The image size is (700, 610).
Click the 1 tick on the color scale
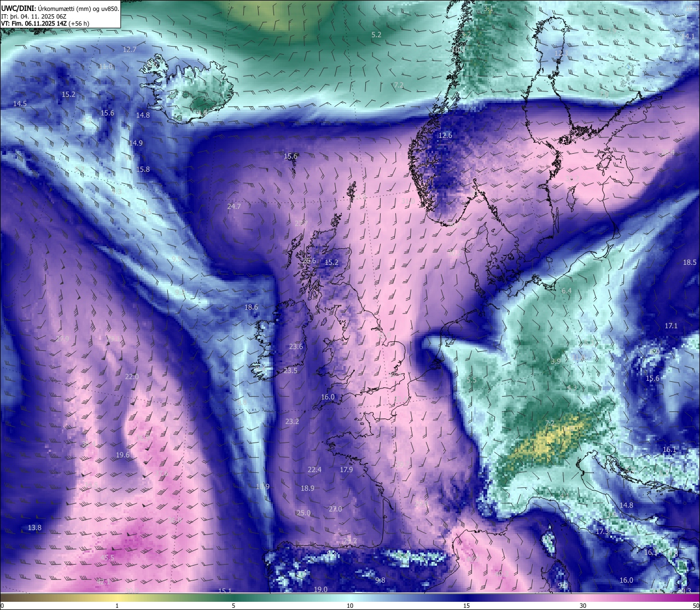pos(117,606)
